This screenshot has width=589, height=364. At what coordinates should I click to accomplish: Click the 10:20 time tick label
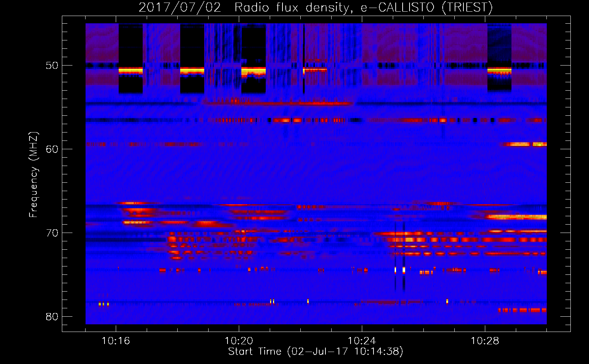pos(239,341)
